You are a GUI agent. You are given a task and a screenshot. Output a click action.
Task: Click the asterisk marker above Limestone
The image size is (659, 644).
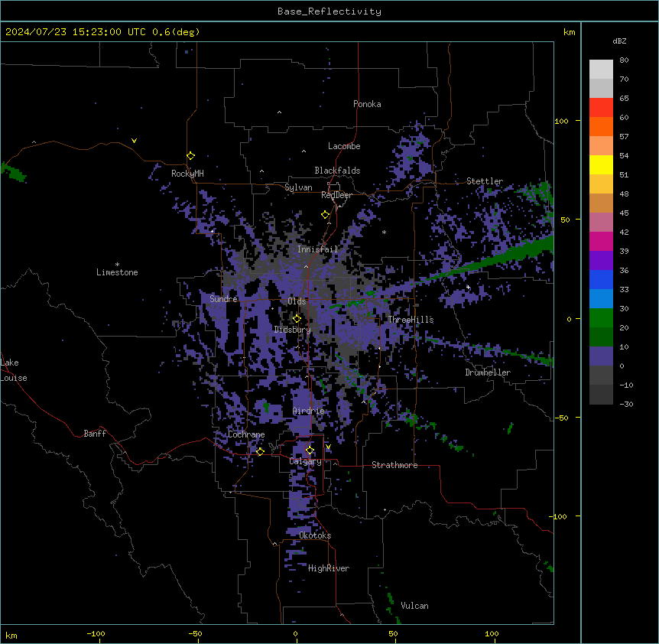tap(117, 265)
